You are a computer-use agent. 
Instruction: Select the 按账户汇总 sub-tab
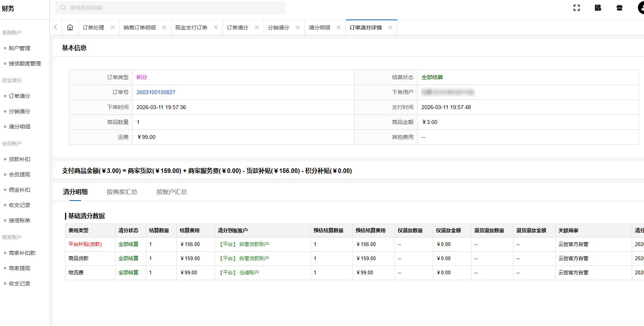(171, 192)
